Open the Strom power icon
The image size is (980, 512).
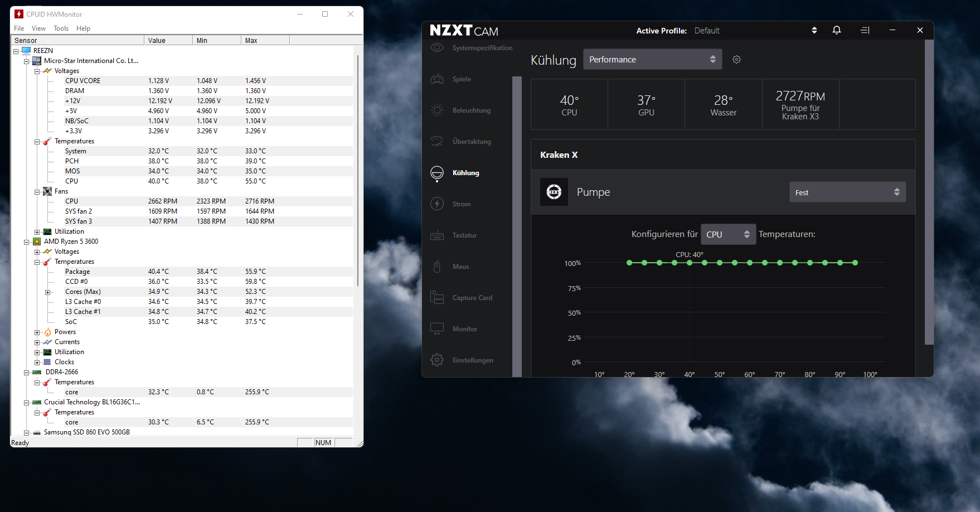point(437,204)
